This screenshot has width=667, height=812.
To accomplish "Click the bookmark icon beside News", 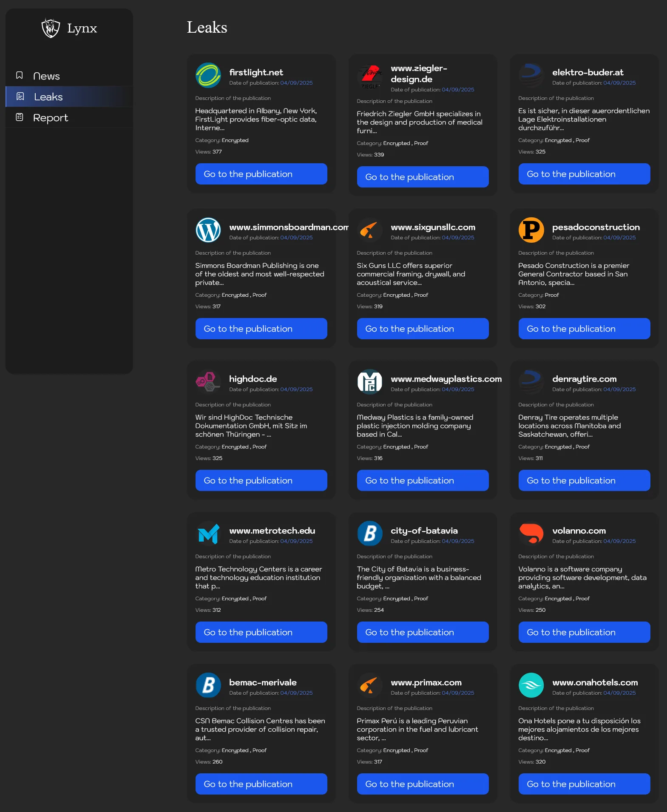I will tap(20, 76).
